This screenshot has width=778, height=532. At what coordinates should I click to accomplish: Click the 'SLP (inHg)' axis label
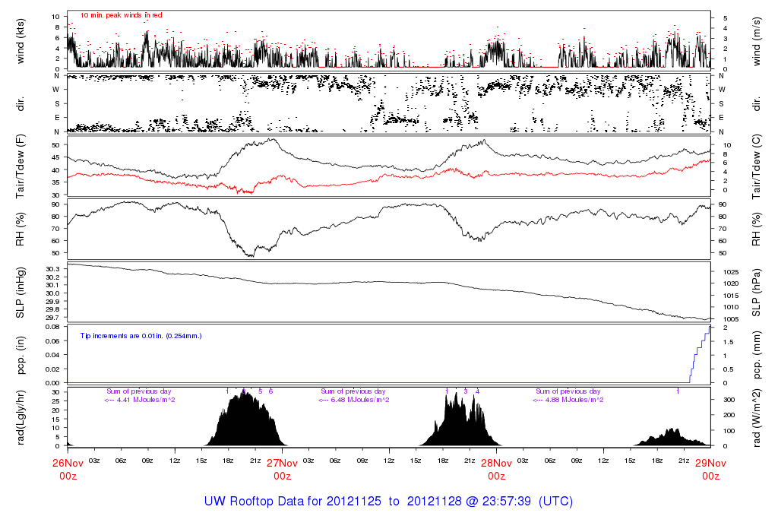(21, 293)
